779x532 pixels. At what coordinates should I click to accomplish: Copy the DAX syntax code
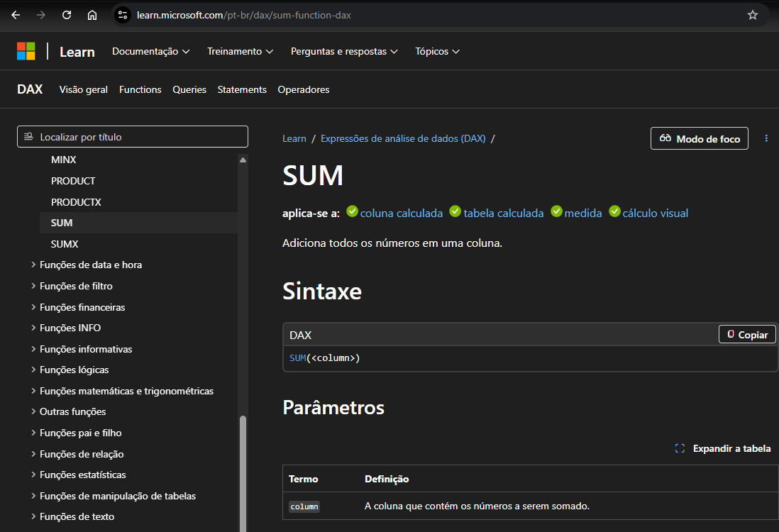tap(747, 334)
